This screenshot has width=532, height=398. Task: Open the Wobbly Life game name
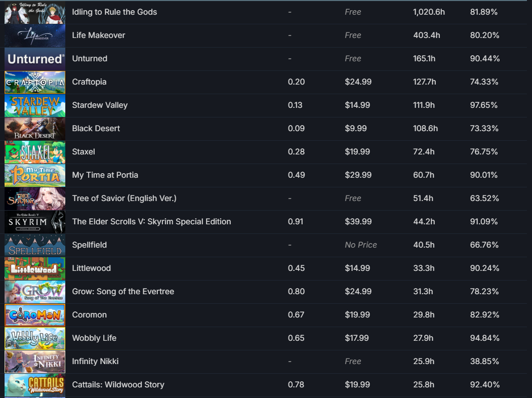94,338
